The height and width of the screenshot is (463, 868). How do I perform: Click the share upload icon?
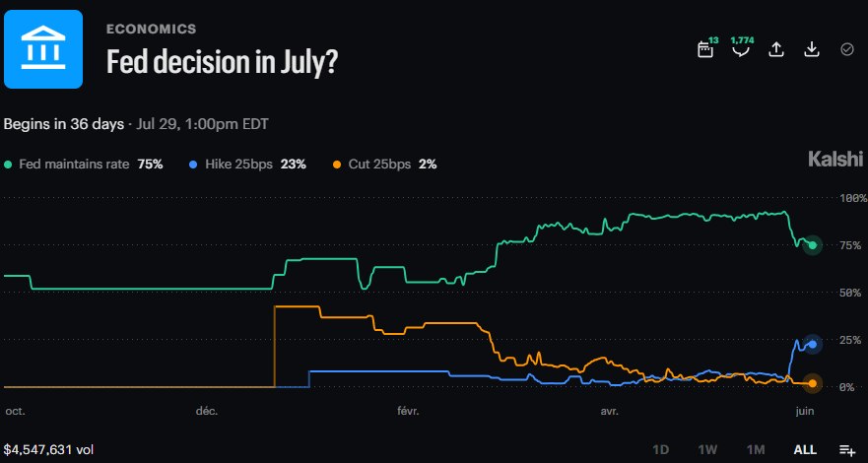(776, 50)
